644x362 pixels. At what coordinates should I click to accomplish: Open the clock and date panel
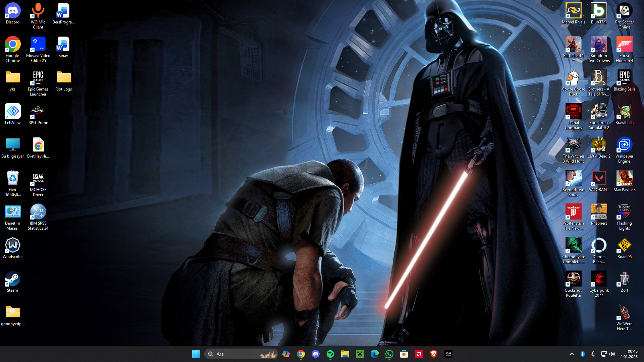tap(629, 354)
